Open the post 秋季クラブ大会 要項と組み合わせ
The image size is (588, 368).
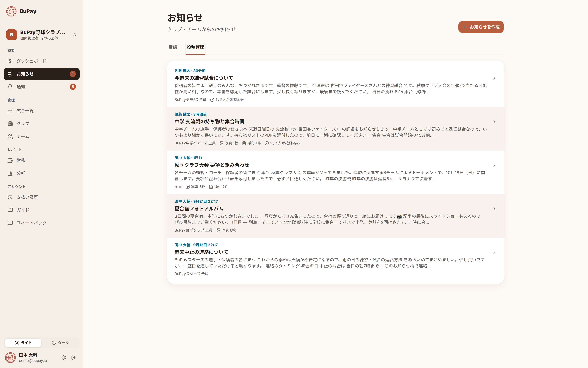[x=335, y=172]
